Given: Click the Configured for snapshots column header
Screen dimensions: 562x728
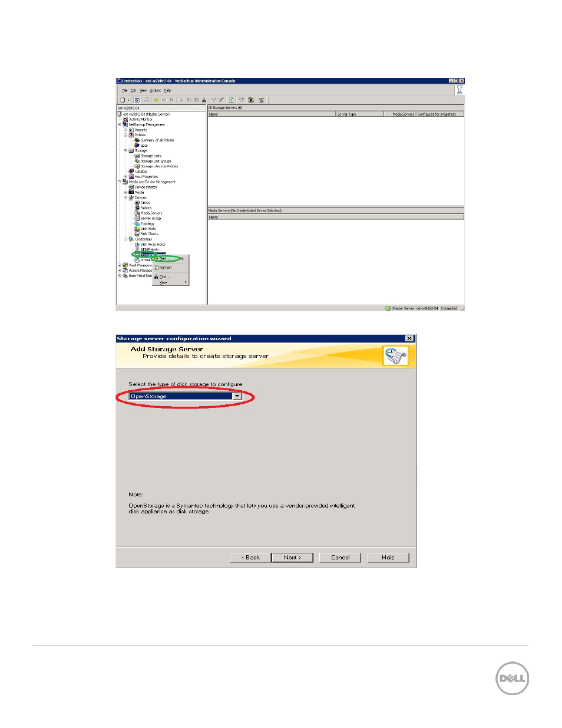Looking at the screenshot, I should pyautogui.click(x=440, y=114).
